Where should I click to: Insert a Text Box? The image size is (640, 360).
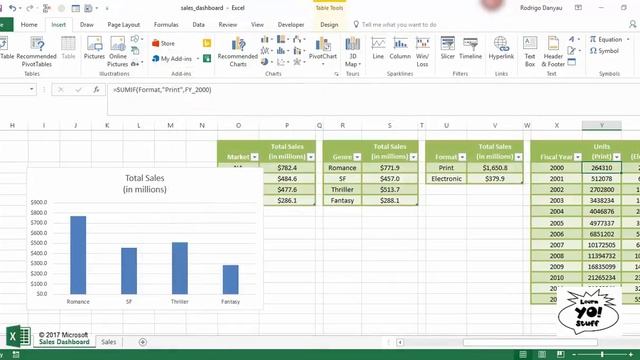[x=530, y=51]
